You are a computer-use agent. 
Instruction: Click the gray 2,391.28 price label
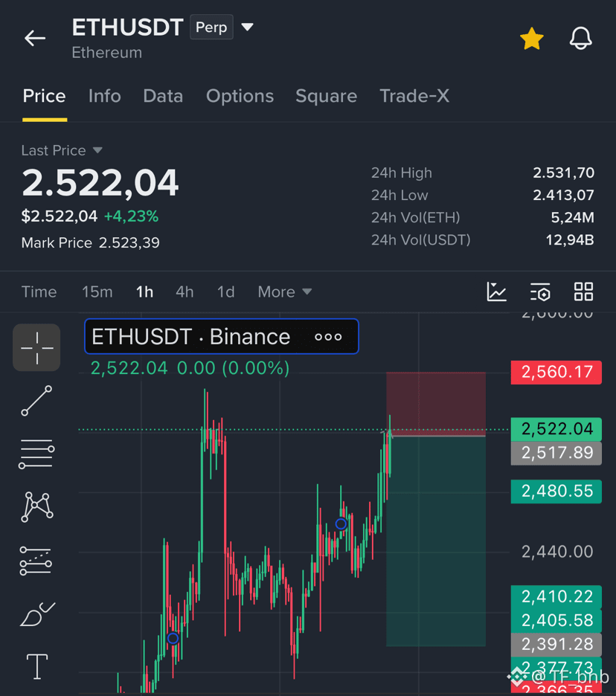coord(556,644)
